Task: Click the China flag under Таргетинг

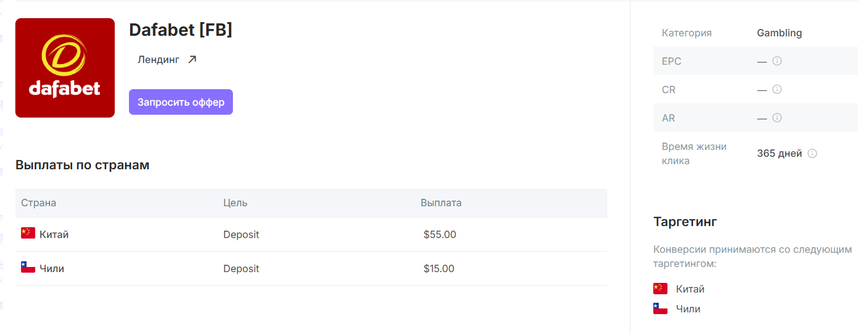Action: [x=660, y=289]
